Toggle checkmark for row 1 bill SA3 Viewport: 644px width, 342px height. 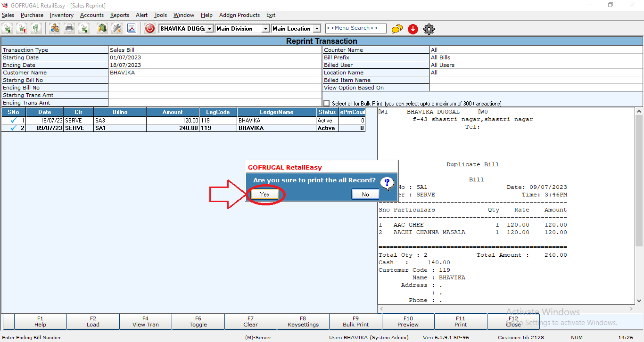coord(13,121)
